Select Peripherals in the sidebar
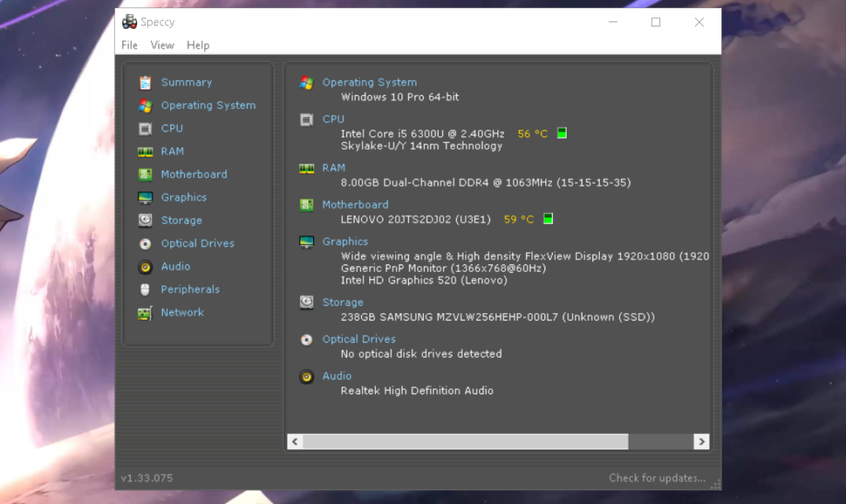This screenshot has width=846, height=504. 190,290
